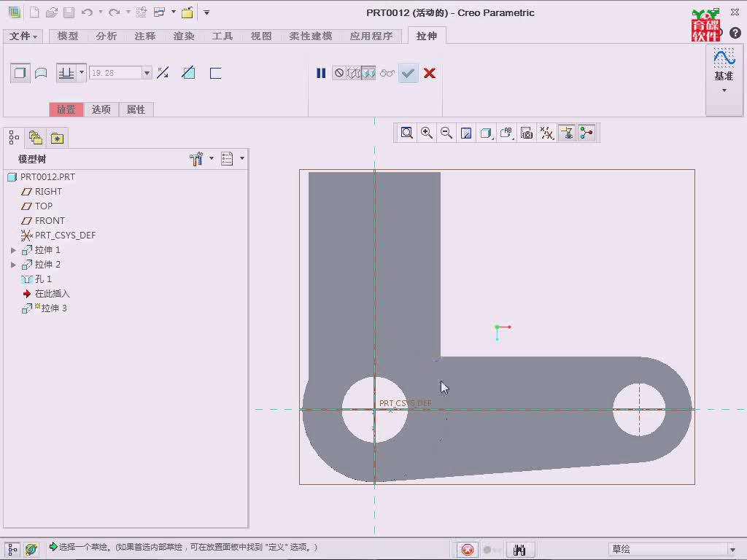Select 孔 1 feature in model tree

point(36,279)
